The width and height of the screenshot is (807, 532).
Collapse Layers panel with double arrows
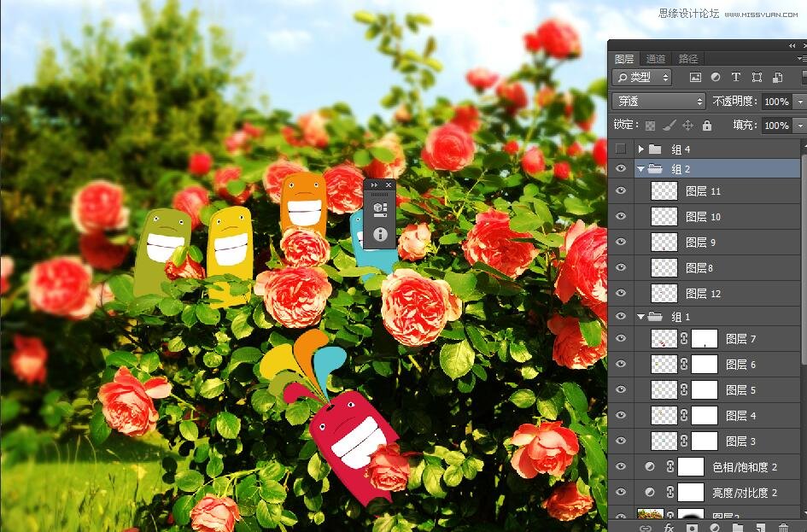pyautogui.click(x=792, y=46)
